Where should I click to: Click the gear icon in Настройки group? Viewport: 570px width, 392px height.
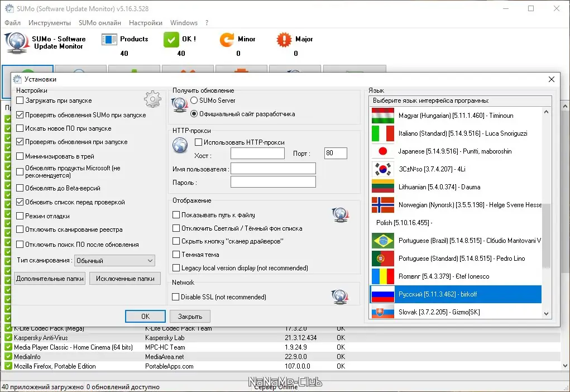[x=152, y=99]
